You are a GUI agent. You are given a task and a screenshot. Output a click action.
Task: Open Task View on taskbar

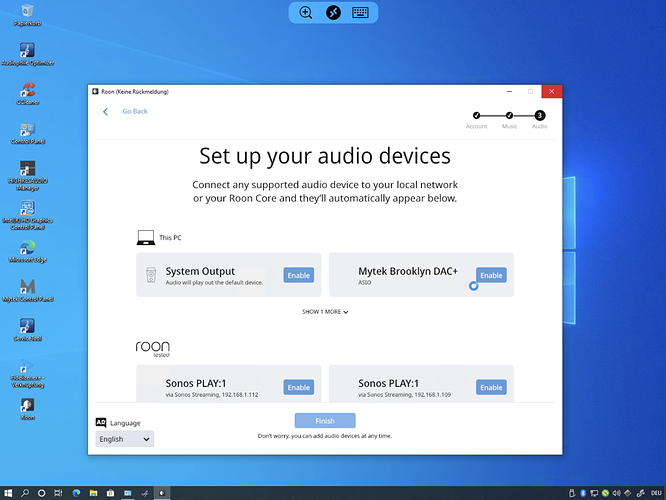(x=58, y=493)
